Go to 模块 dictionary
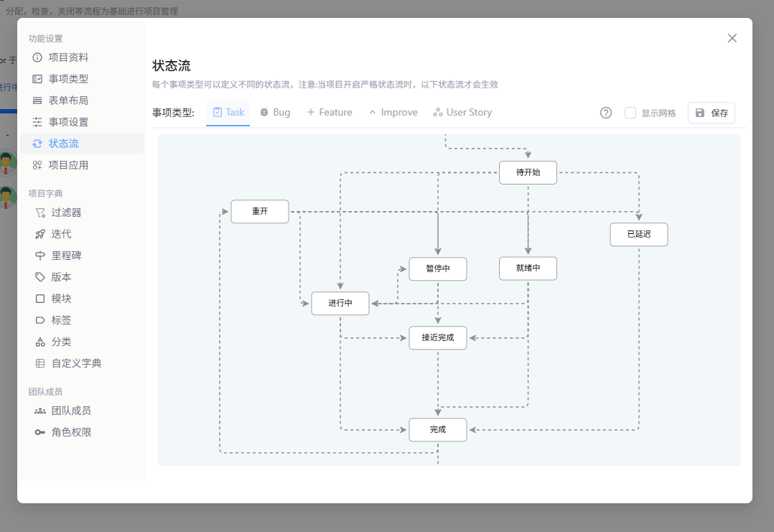 point(82,299)
